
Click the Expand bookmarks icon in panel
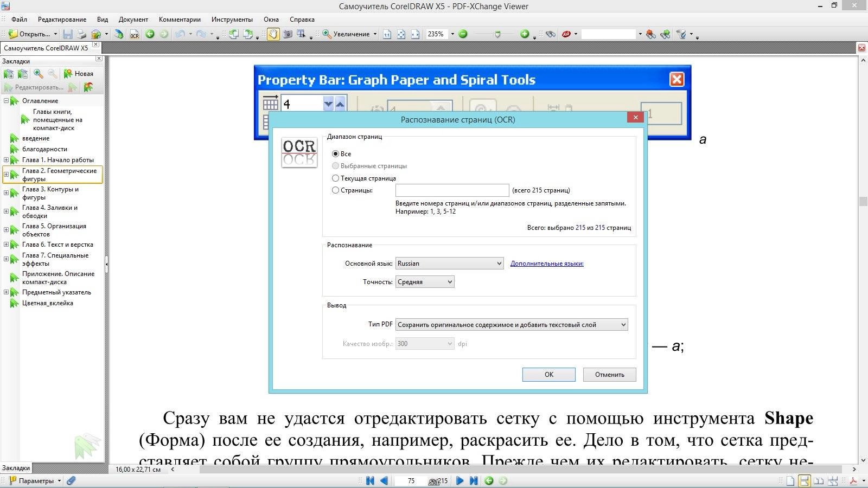coord(9,74)
